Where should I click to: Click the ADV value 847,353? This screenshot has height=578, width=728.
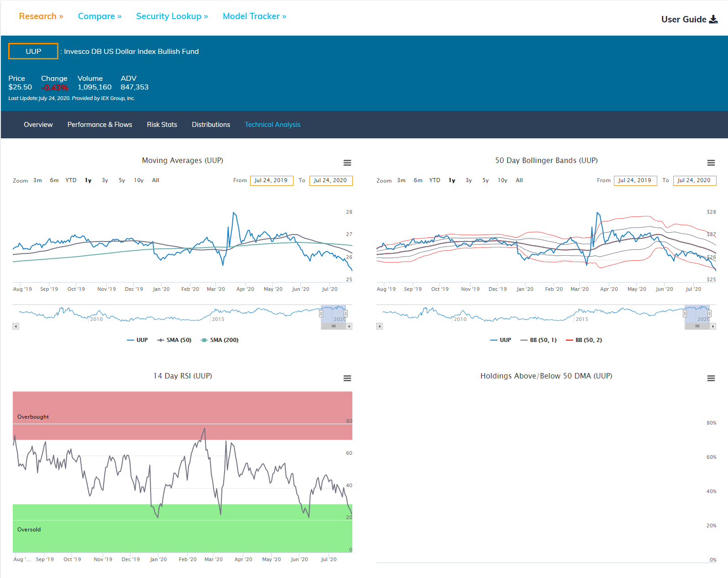pyautogui.click(x=135, y=87)
